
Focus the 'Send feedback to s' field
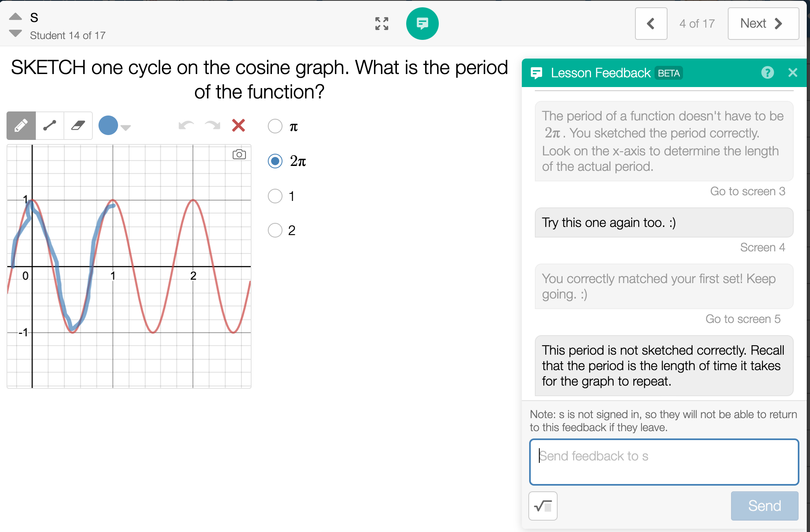point(664,462)
